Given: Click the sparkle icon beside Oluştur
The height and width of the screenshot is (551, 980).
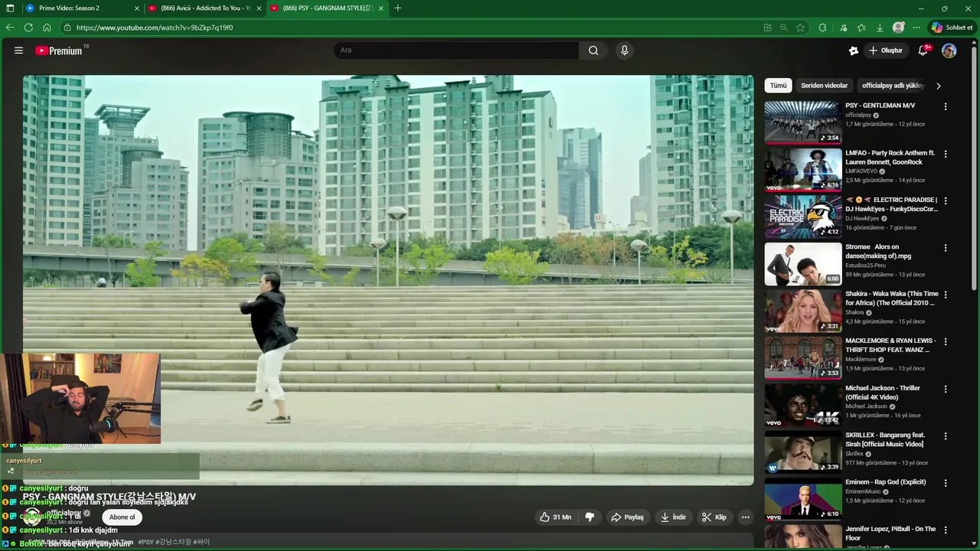Looking at the screenshot, I should pyautogui.click(x=854, y=51).
